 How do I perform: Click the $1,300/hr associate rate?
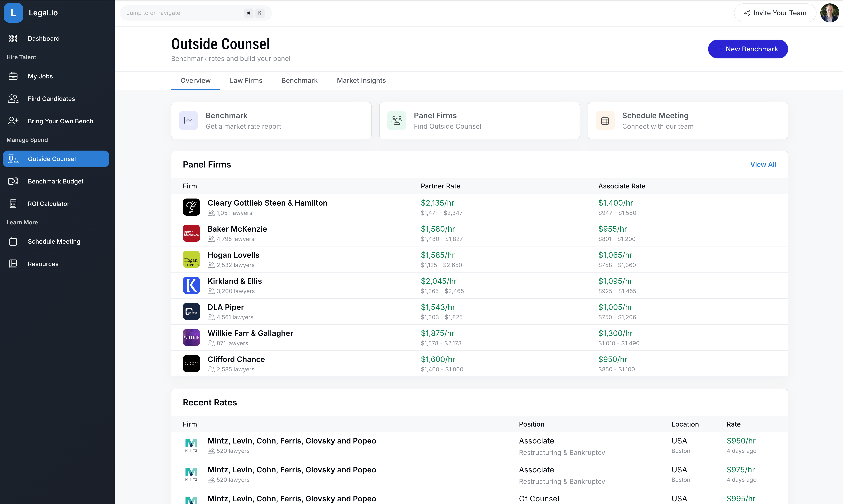[x=615, y=333]
